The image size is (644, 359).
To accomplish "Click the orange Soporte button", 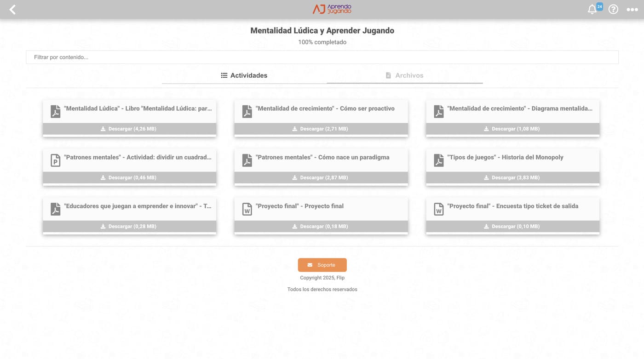I will point(322,265).
